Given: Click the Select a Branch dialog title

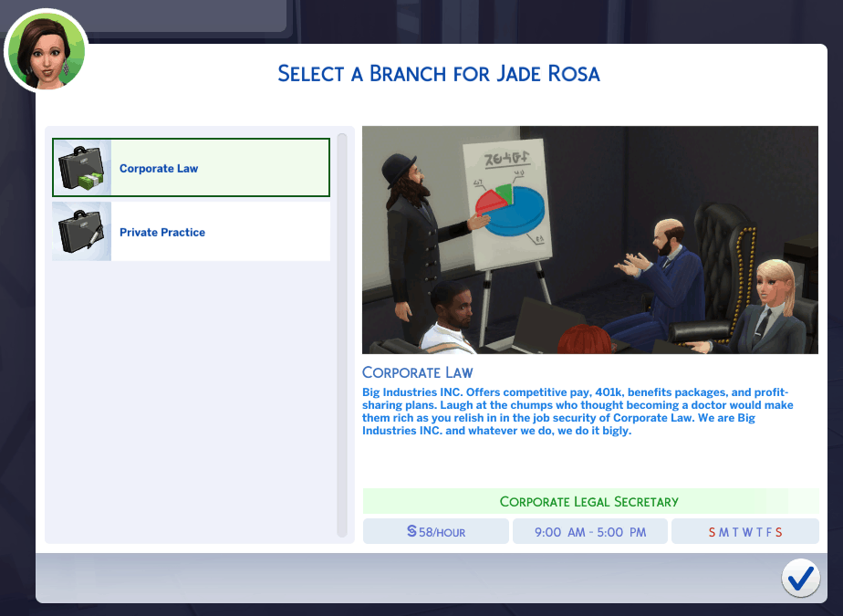Looking at the screenshot, I should pyautogui.click(x=439, y=74).
